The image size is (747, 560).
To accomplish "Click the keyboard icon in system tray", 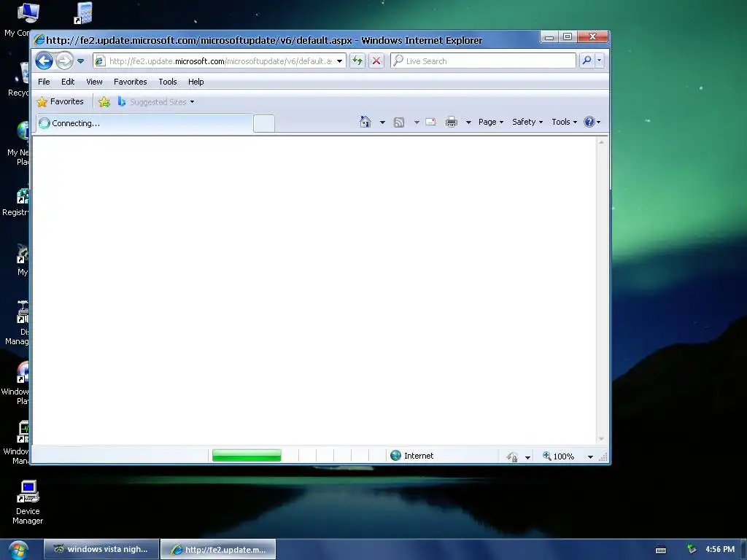I will (x=661, y=550).
